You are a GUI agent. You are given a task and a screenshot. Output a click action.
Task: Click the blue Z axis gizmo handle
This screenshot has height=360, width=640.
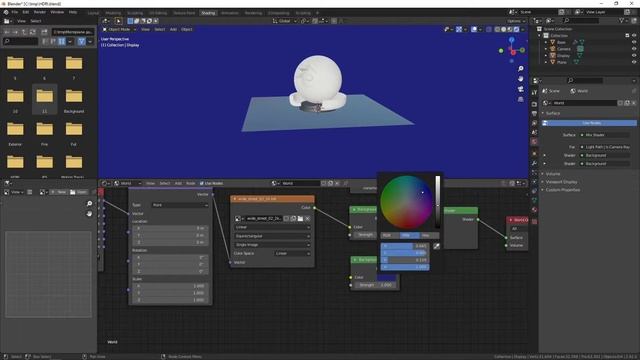[x=512, y=40]
